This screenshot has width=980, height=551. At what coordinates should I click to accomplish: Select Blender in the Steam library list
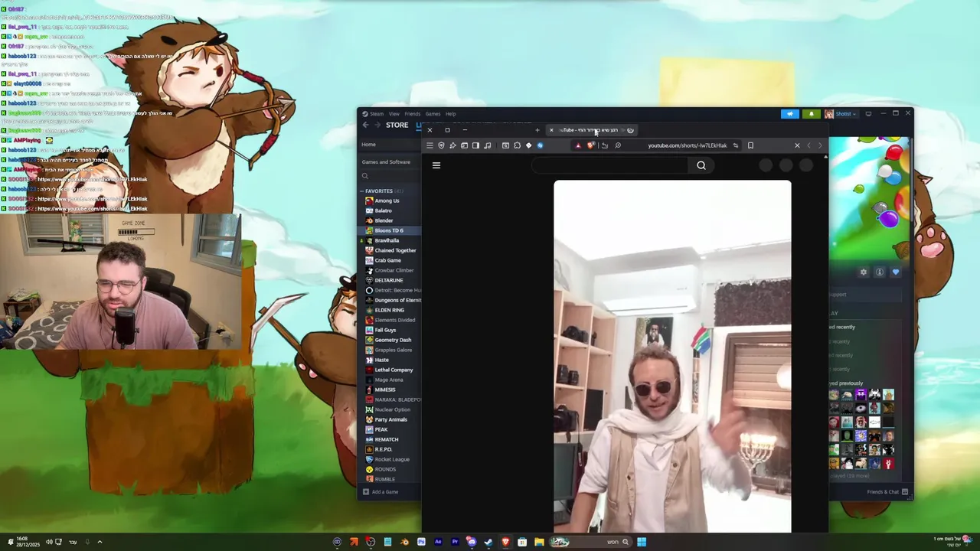384,220
